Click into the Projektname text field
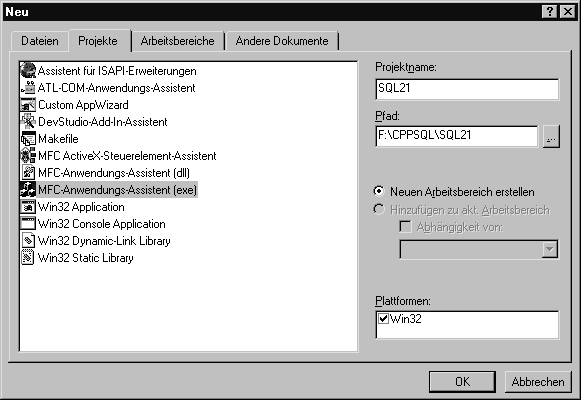581x400 pixels. (467, 89)
